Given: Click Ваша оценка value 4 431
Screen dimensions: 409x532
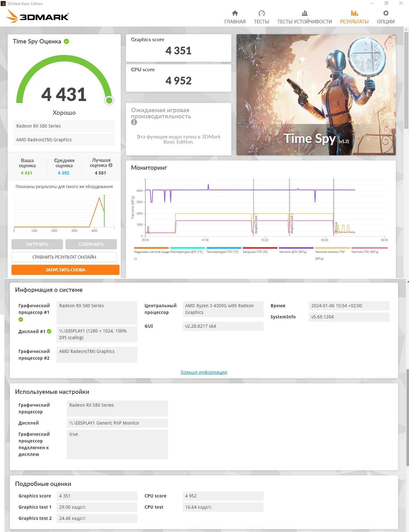Looking at the screenshot, I should [x=27, y=173].
